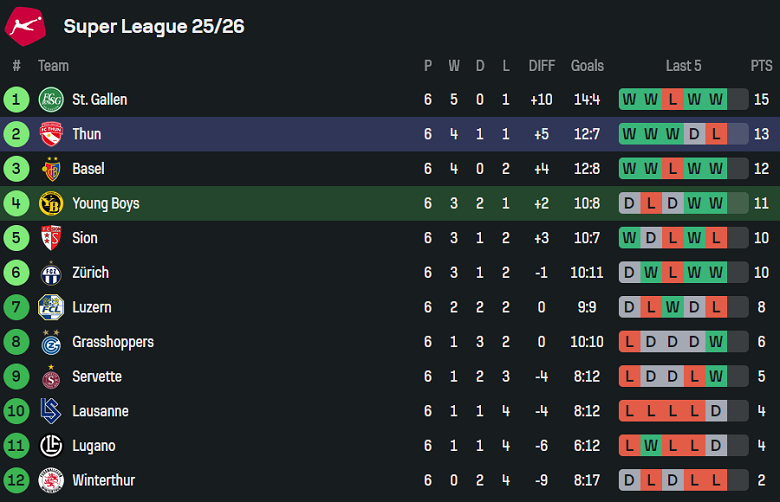The image size is (780, 502).
Task: Click the Super League 25/26 title
Action: click(154, 26)
